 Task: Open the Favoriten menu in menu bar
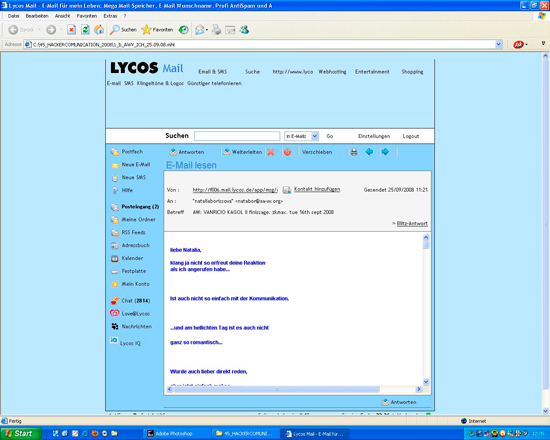tap(87, 16)
